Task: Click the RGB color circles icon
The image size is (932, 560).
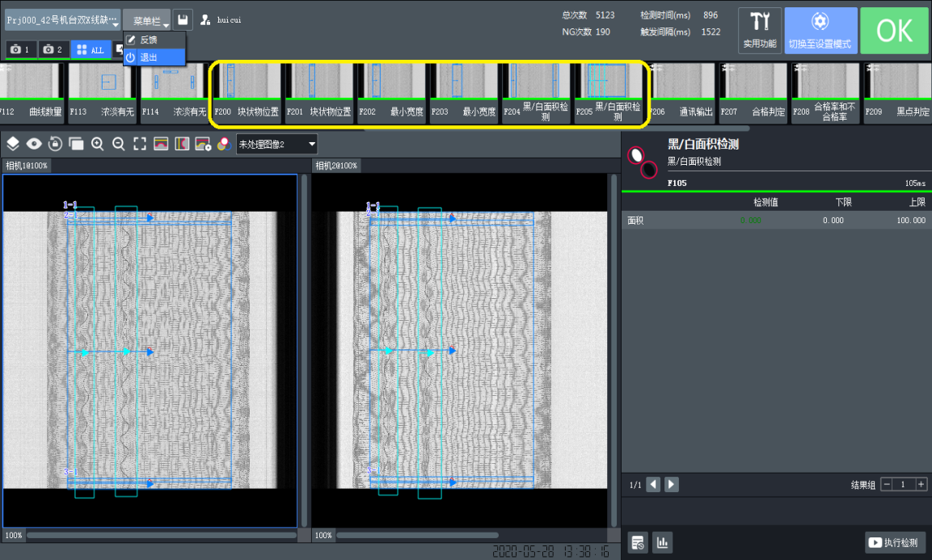Action: coord(224,144)
